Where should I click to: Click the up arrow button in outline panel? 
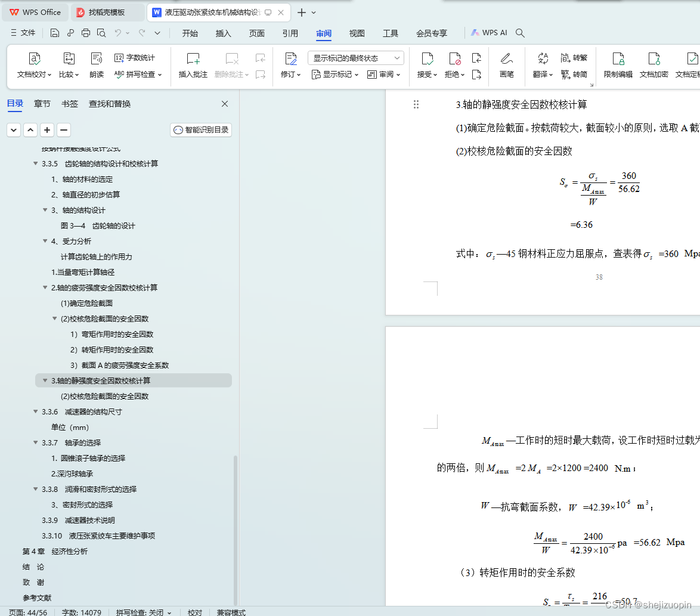[30, 130]
